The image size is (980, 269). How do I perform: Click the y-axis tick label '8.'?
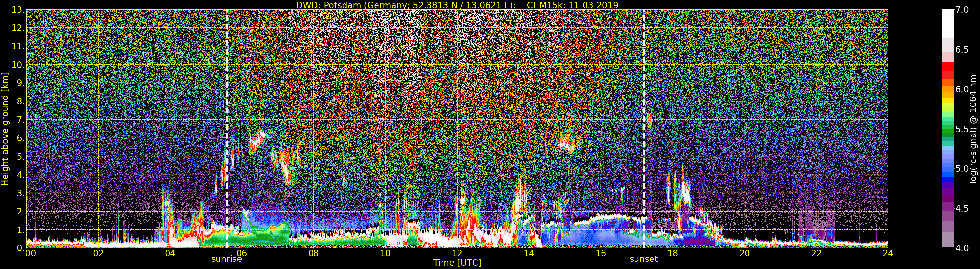(20, 102)
